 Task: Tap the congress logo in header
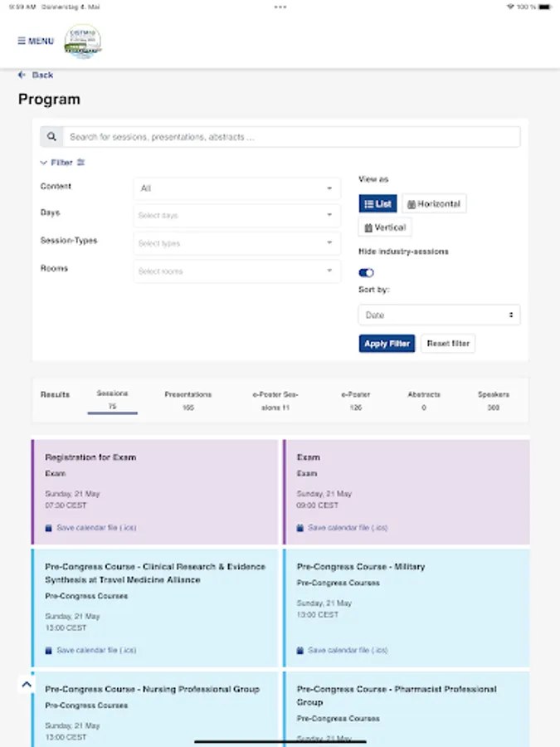coord(83,41)
